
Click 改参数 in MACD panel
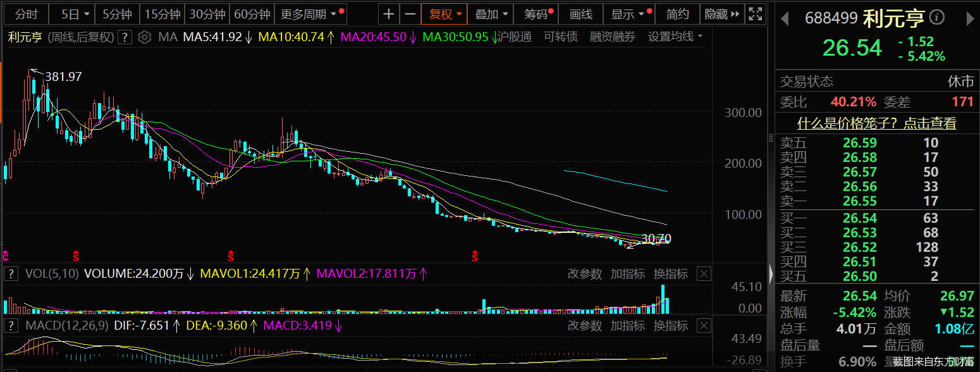coord(585,325)
